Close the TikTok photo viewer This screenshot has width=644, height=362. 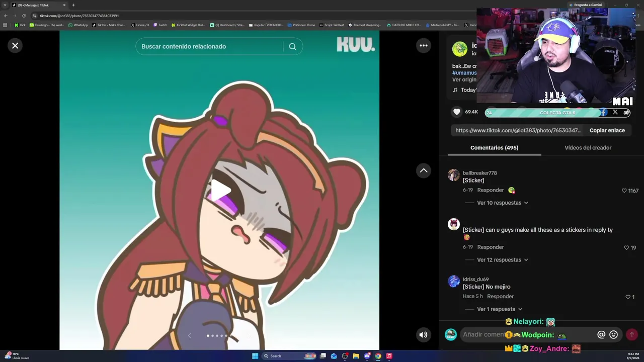15,46
